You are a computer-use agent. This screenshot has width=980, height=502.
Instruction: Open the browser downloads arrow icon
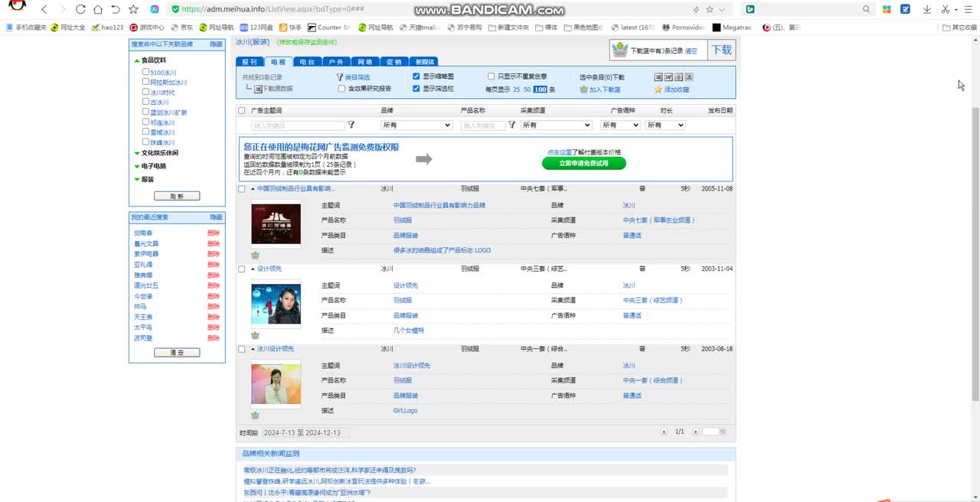(927, 9)
